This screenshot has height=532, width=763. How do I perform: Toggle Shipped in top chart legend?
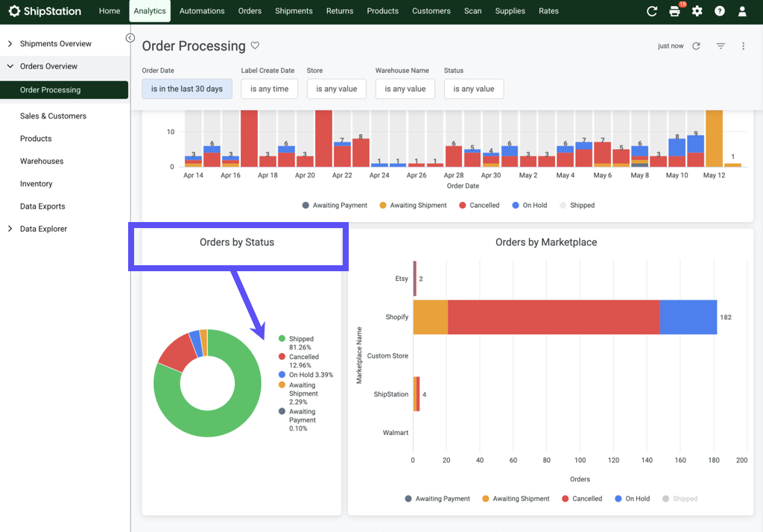click(577, 206)
